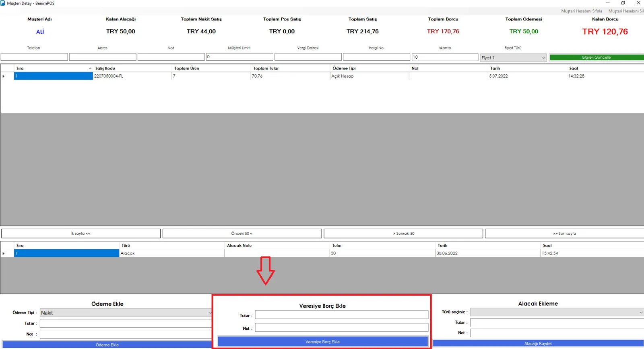Click the Müşteri Limiti field containing 0
The height and width of the screenshot is (349, 644).
[239, 57]
